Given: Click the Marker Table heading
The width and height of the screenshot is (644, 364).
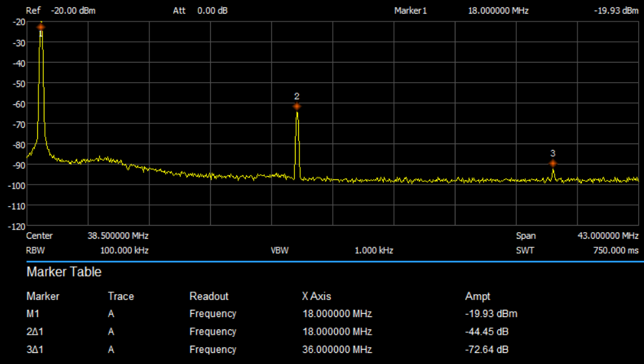Looking at the screenshot, I should tap(64, 271).
